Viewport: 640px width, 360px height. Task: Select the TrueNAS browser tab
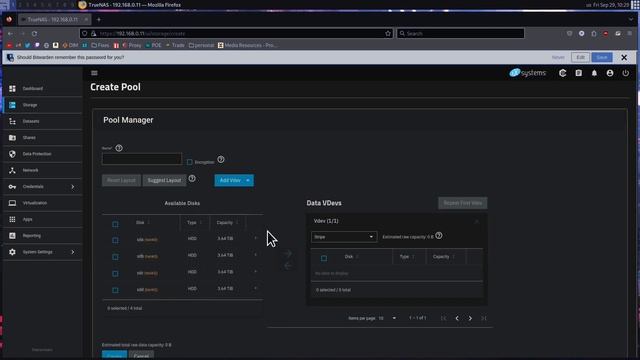coord(54,19)
